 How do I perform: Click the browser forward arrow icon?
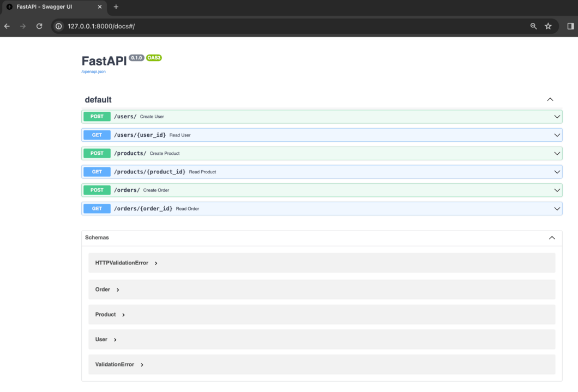pos(23,26)
